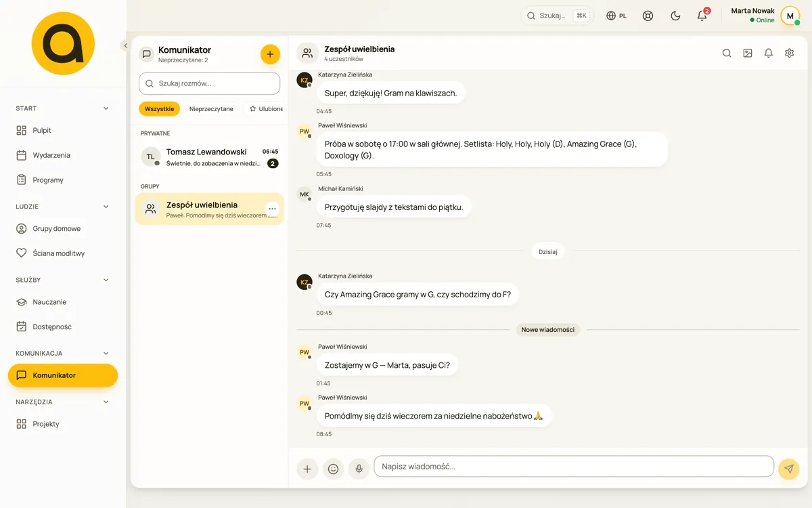Go to Wydarzenia page
Viewport: 812px width, 508px height.
click(63, 155)
